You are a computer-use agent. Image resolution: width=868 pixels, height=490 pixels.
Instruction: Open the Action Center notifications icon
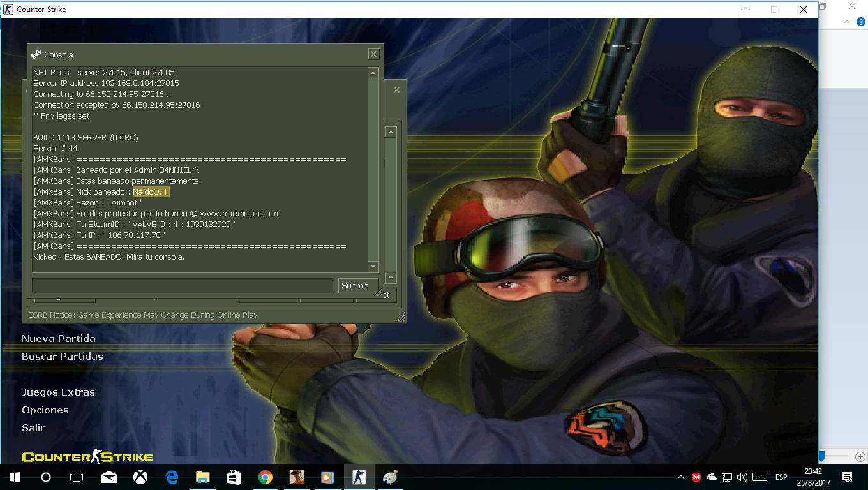pos(848,477)
